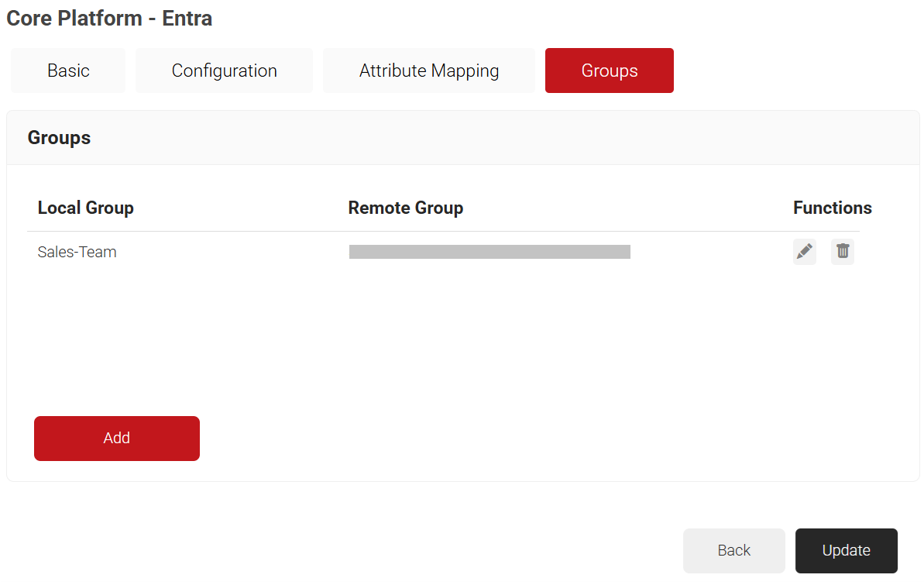Click the Groups panel heading
The image size is (924, 585).
point(59,138)
